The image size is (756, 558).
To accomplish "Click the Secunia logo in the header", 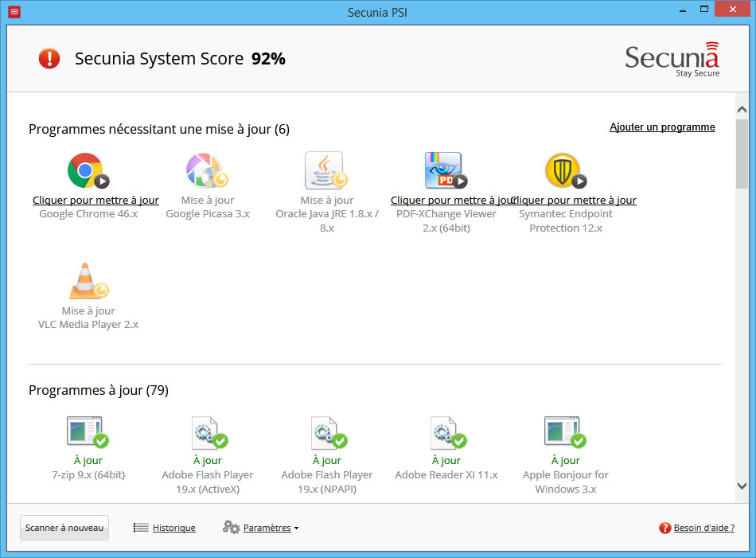I will pyautogui.click(x=672, y=59).
